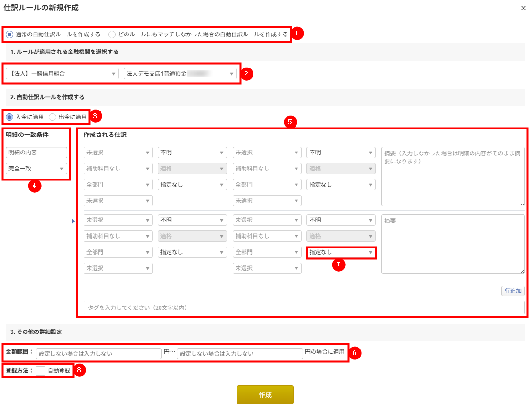Click second row's credit-side greyed 適格 dropdown
The width and height of the screenshot is (532, 409).
click(341, 236)
